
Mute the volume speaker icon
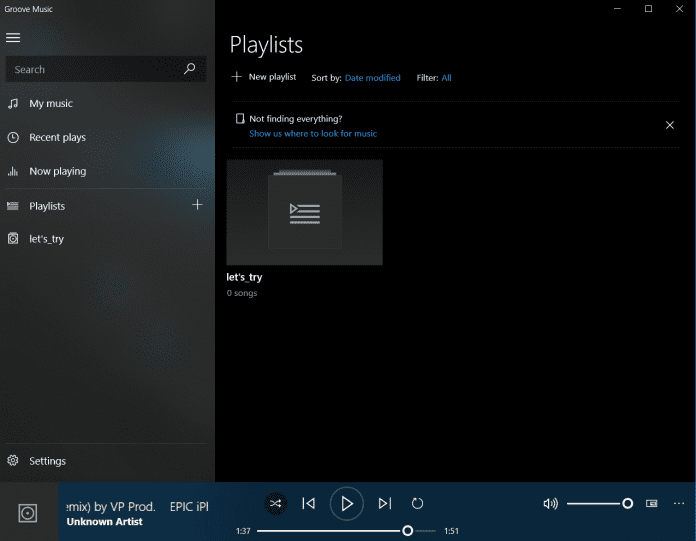550,504
